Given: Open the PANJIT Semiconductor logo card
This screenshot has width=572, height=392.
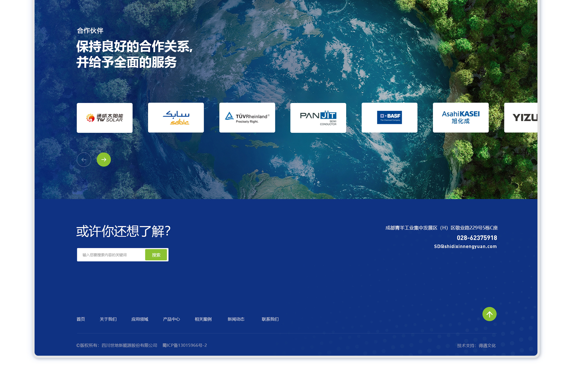Looking at the screenshot, I should 318,118.
